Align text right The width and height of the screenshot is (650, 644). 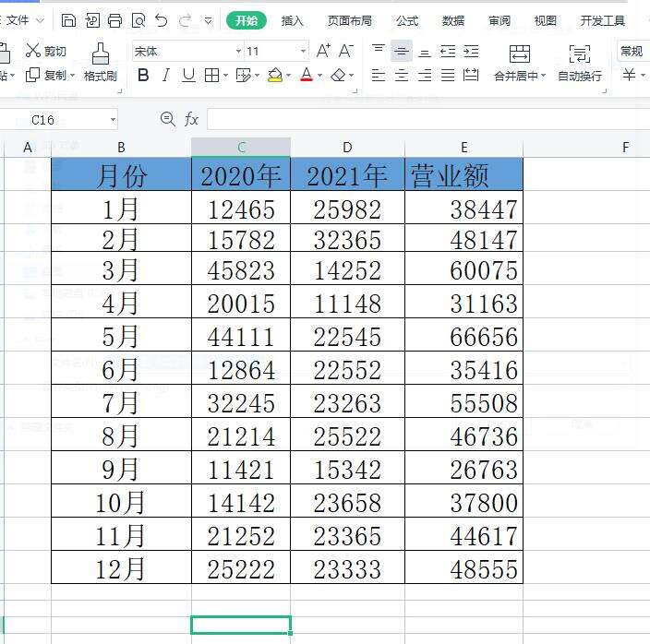point(425,76)
